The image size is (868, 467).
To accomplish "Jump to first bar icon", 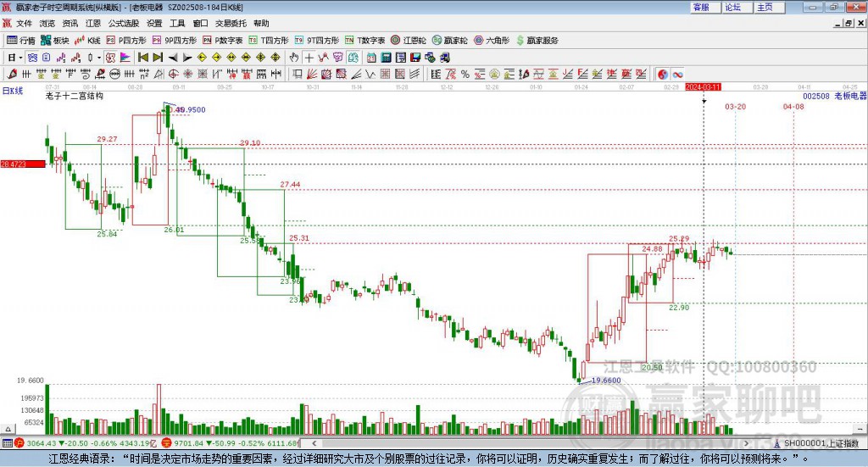I will click(x=142, y=58).
